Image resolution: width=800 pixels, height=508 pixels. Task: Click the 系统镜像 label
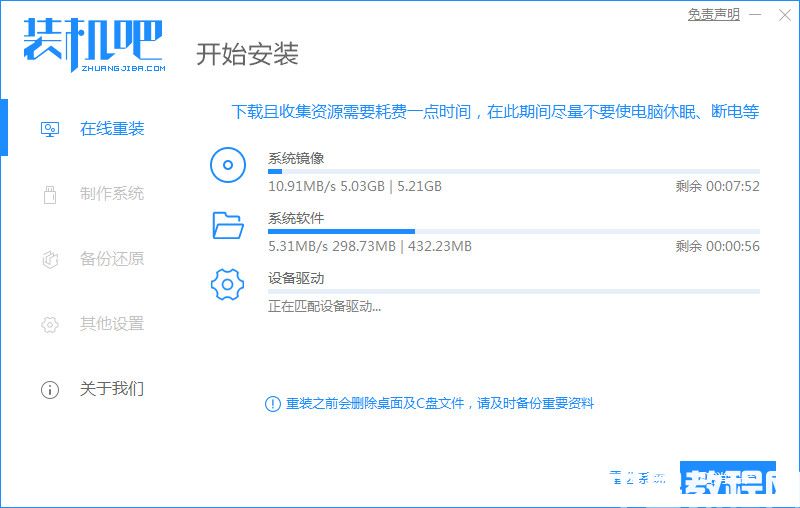296,158
